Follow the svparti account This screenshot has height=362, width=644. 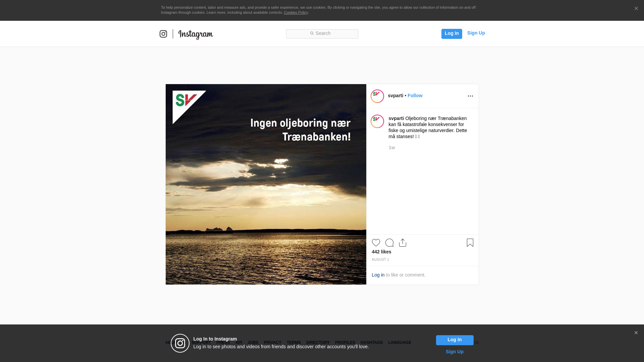point(415,96)
